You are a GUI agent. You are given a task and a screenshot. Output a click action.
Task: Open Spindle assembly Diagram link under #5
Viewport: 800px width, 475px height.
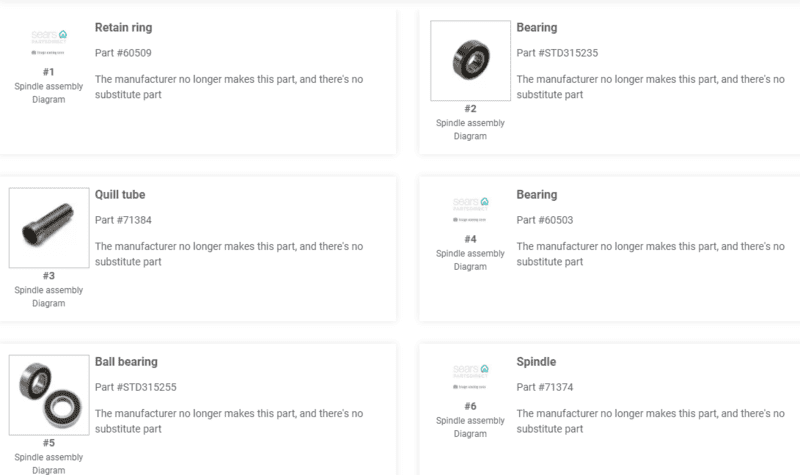tap(48, 463)
